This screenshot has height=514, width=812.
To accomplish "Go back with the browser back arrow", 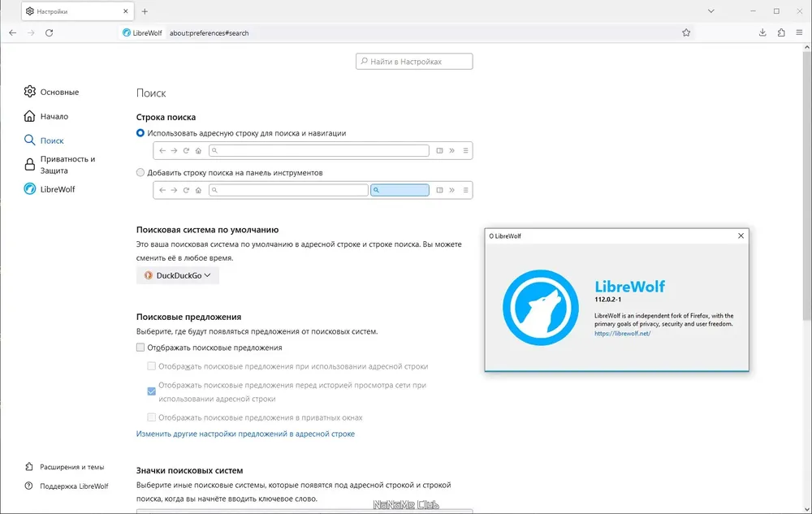I will coord(12,32).
